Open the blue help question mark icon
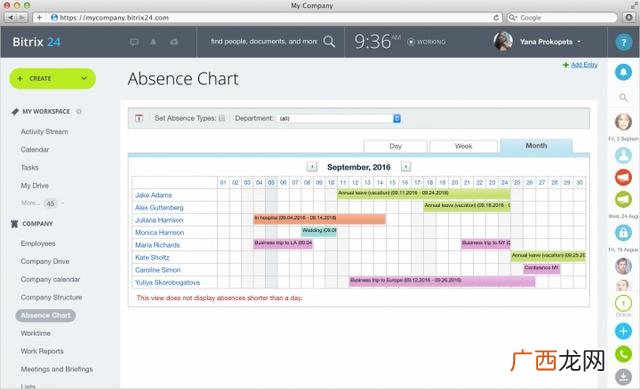The width and height of the screenshot is (640, 389). 623,42
